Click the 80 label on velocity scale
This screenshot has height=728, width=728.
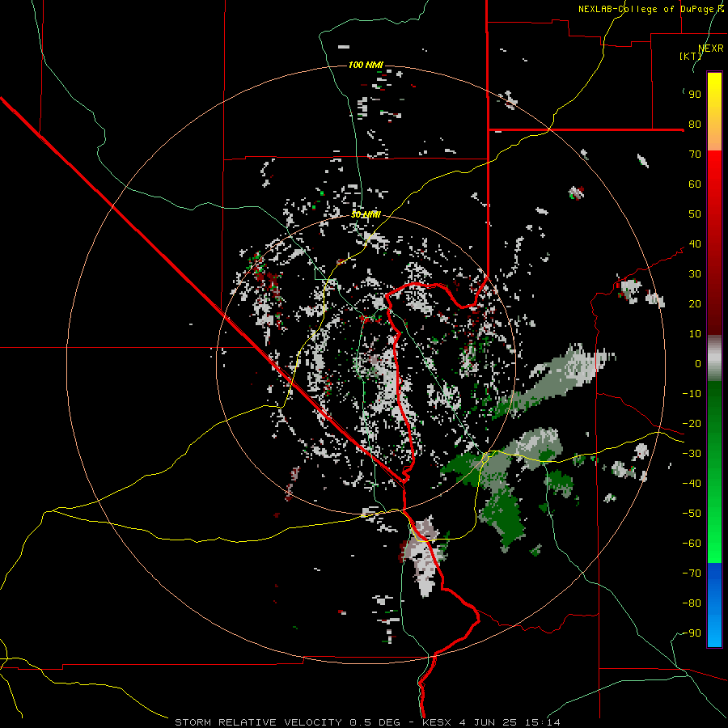tap(695, 124)
